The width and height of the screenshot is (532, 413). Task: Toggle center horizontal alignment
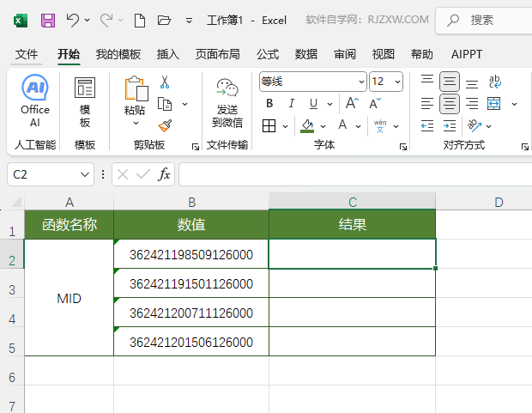pos(450,104)
